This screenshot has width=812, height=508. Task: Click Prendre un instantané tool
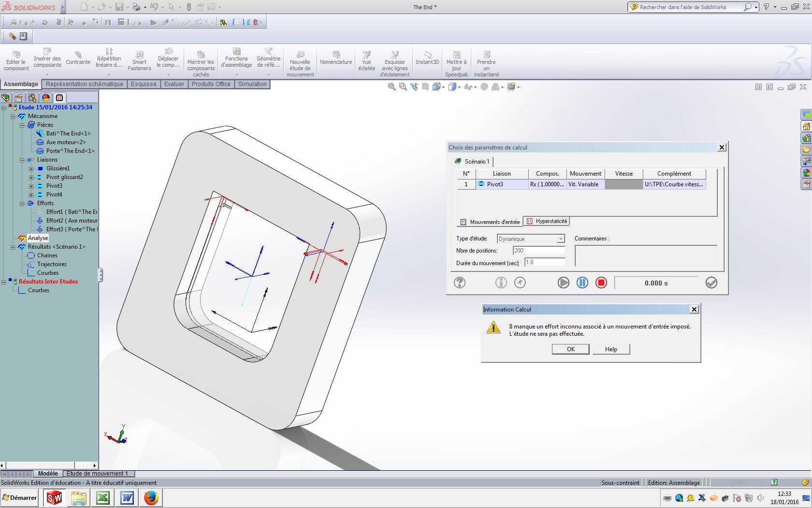[486, 64]
